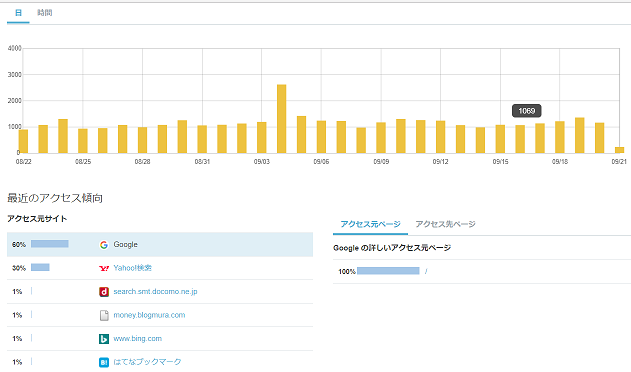This screenshot has width=631, height=372.
Task: Click the 60% blue bar for Google
Action: pyautogui.click(x=49, y=244)
